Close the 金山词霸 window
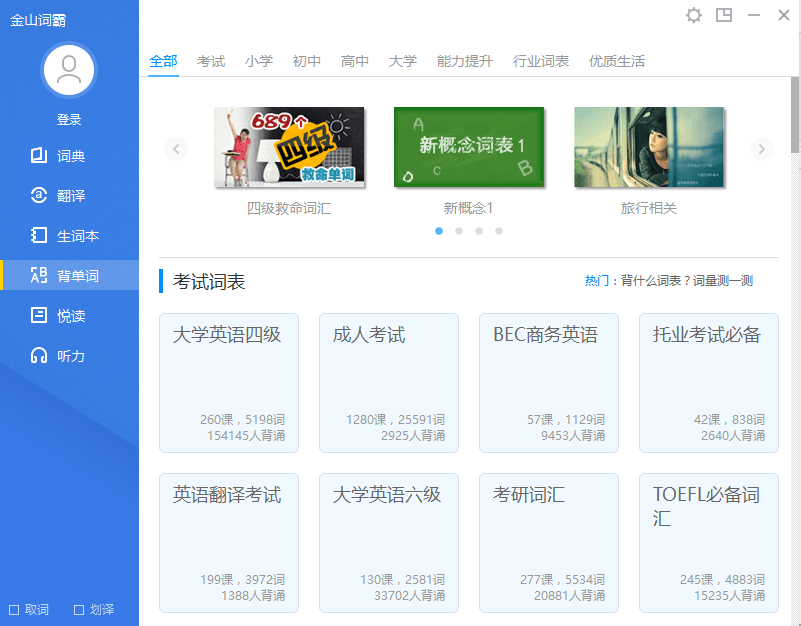This screenshot has height=626, width=801. 784,15
